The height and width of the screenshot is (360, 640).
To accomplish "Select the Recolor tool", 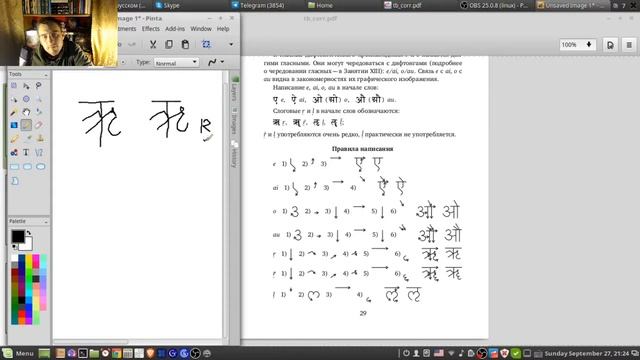I will [x=14, y=153].
